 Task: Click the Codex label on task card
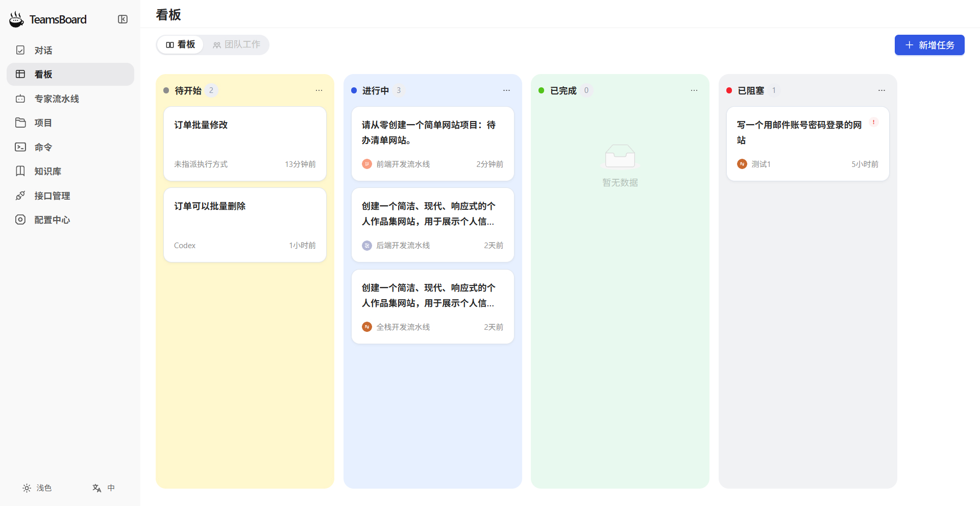185,246
